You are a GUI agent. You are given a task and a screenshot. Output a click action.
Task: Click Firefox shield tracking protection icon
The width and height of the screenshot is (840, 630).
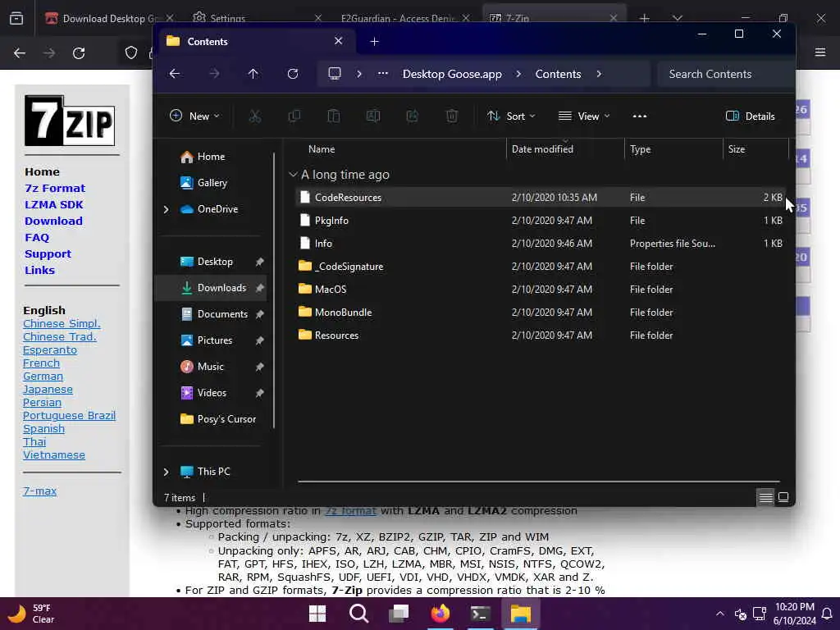tap(131, 52)
